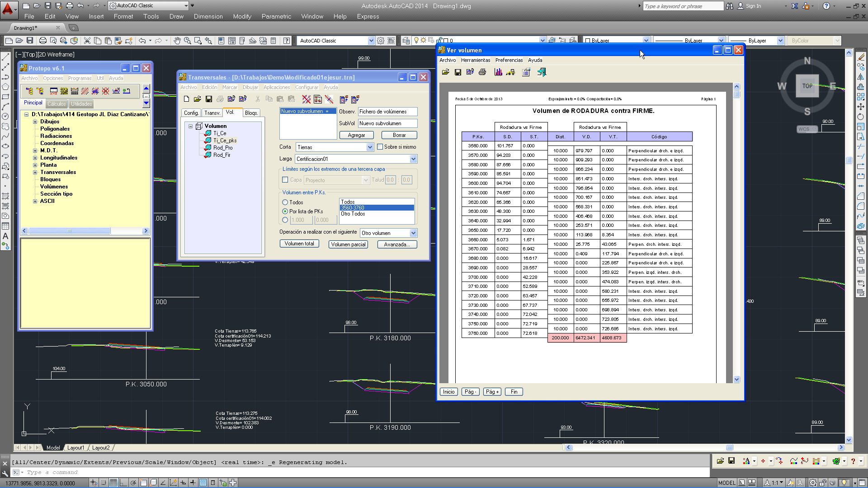Screen dimensions: 868x488
Task: Select the Line draw tool in left toolbar
Action: click(5, 57)
